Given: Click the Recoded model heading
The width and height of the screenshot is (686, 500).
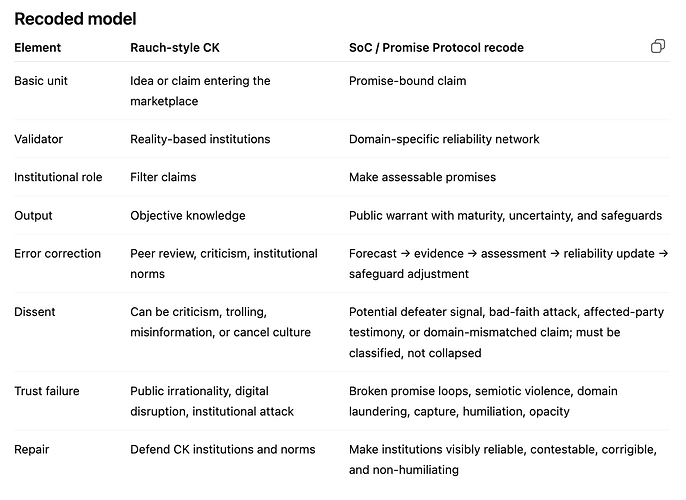Looking at the screenshot, I should tap(75, 19).
